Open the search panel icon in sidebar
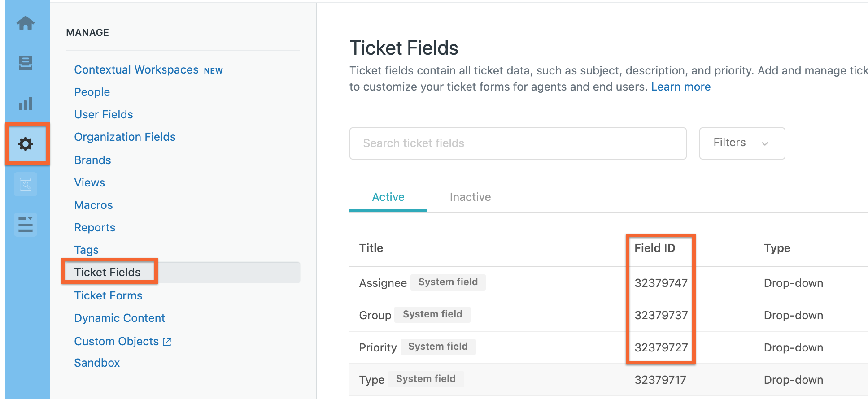The height and width of the screenshot is (399, 868). pos(26,184)
